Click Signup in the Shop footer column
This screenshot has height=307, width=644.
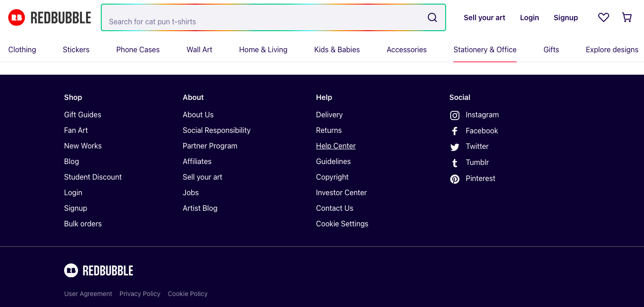tap(76, 208)
